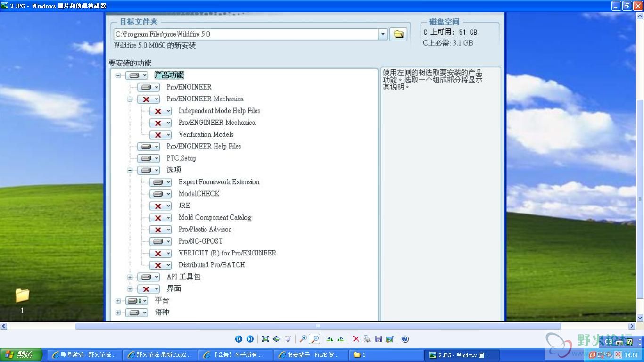Collapse the 选项 tree node
Image resolution: width=644 pixels, height=362 pixels.
[130, 170]
